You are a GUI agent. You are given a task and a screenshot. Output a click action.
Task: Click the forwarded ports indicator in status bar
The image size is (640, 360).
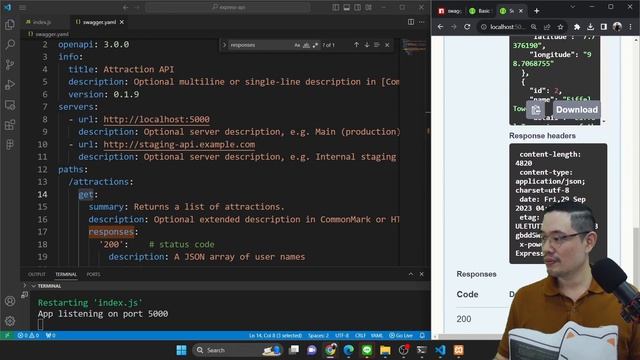pos(51,336)
